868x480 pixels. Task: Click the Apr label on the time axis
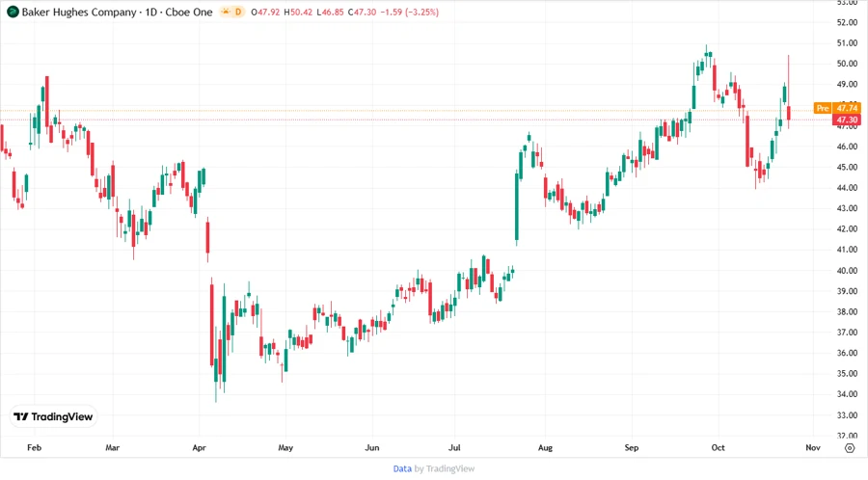coord(200,447)
